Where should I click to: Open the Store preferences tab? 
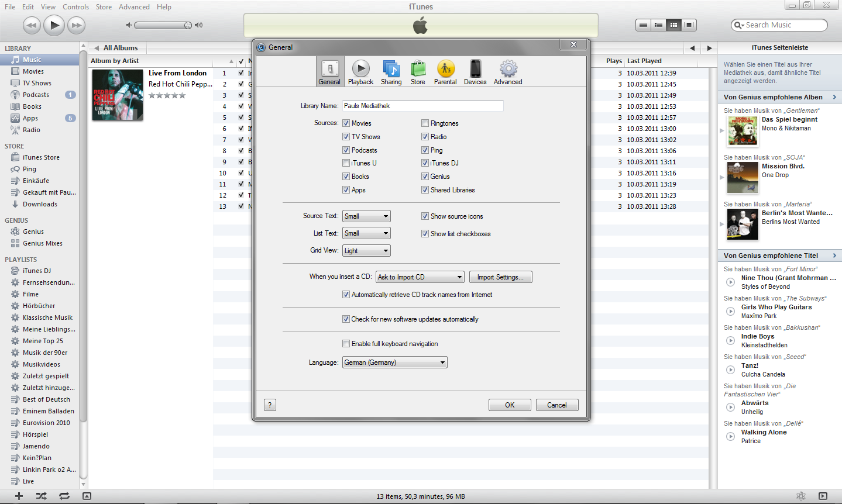click(418, 73)
